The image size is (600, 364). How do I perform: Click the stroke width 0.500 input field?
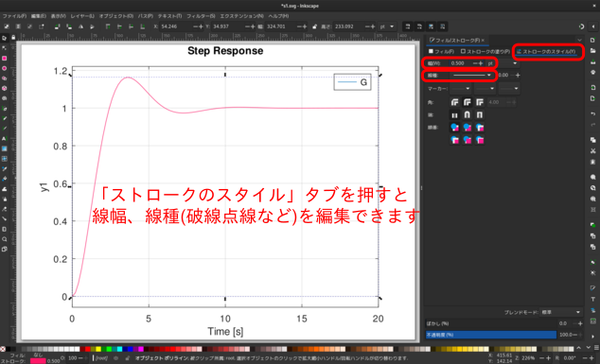pos(461,63)
